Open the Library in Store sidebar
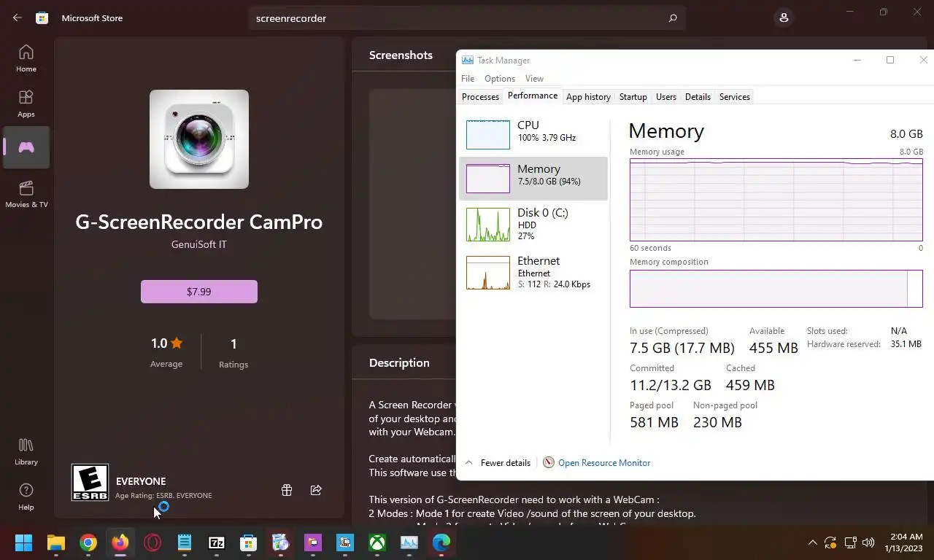Screen dimensions: 934x560 [x=26, y=451]
